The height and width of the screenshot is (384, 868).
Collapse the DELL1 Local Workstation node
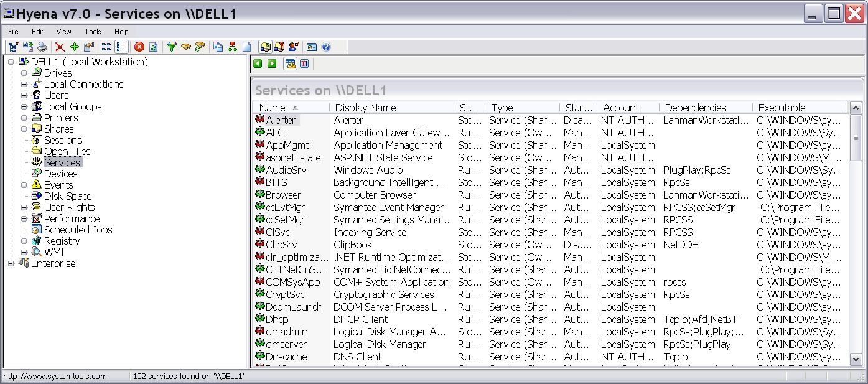pos(9,62)
